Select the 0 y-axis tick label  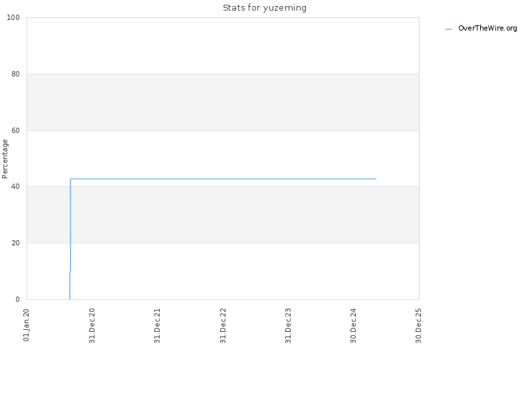click(x=18, y=299)
